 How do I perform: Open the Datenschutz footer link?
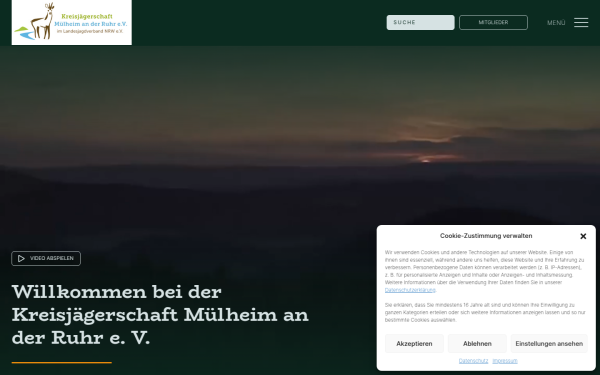coord(473,361)
